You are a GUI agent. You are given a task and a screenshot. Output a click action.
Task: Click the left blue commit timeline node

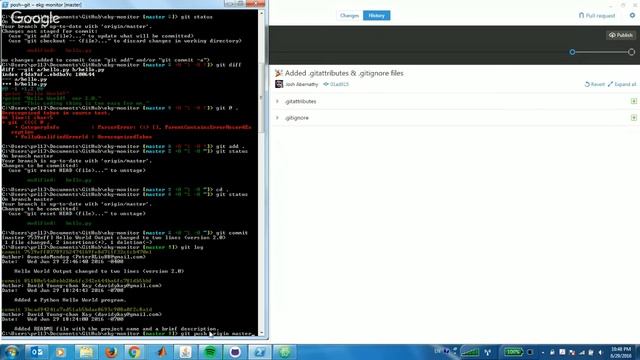coord(572,52)
